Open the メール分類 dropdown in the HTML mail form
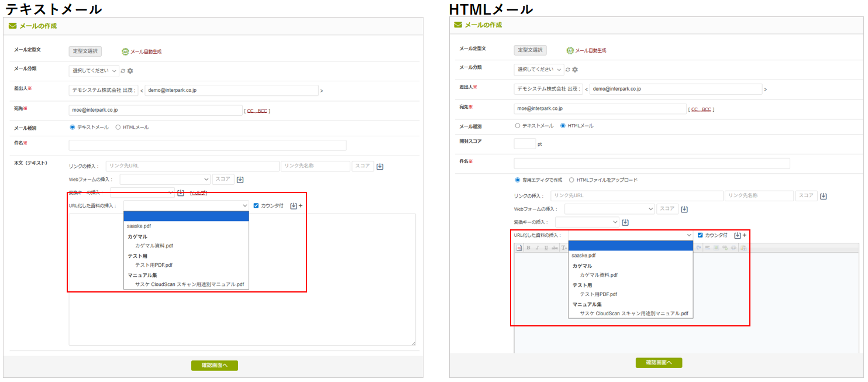This screenshot has height=382, width=868. click(539, 70)
